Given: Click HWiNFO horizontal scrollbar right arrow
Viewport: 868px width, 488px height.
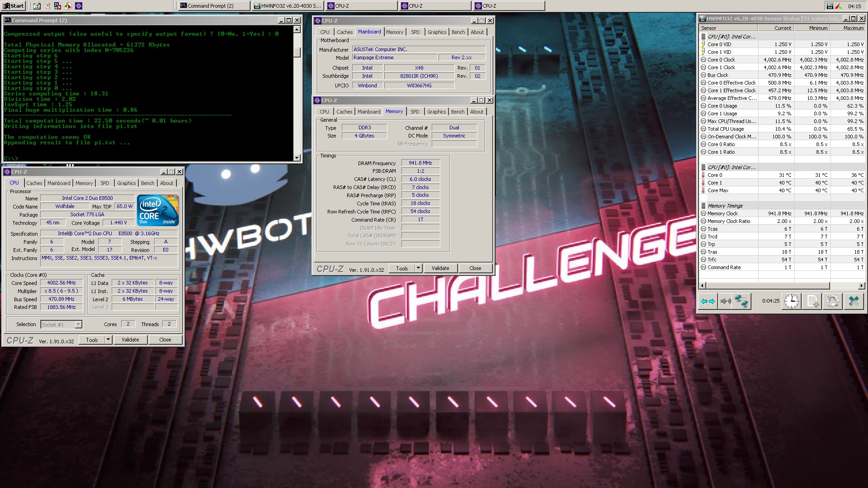Looking at the screenshot, I should point(861,286).
